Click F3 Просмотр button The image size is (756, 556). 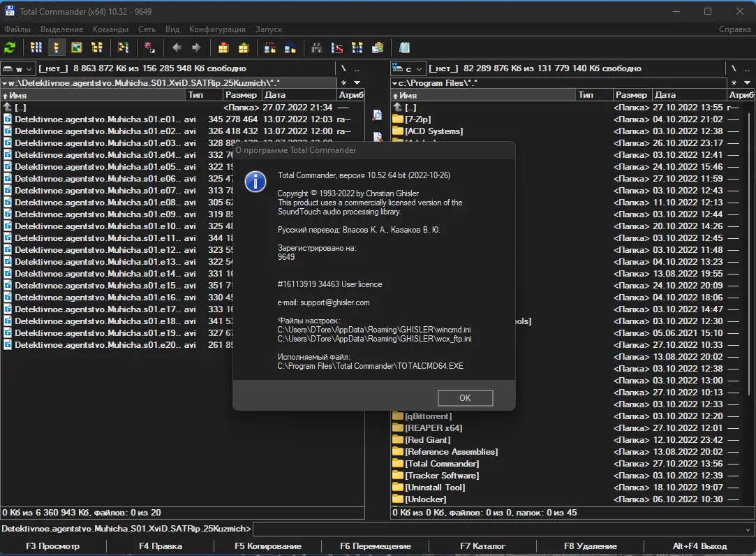click(x=53, y=546)
